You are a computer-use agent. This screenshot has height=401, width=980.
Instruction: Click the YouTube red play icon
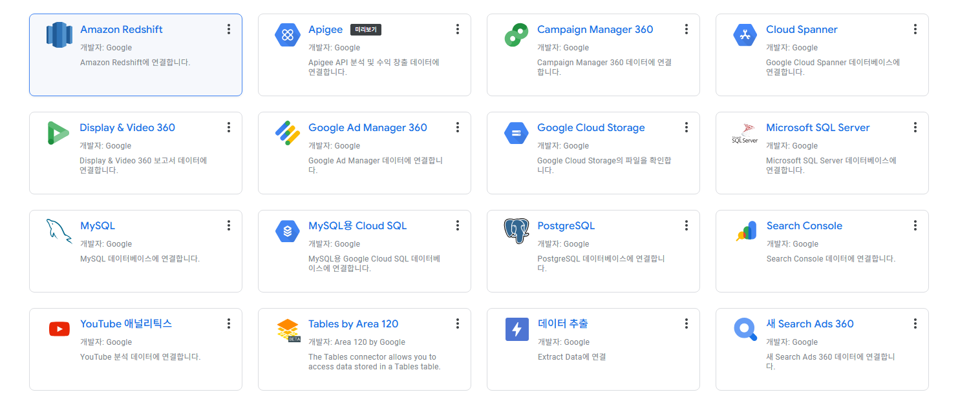point(59,329)
